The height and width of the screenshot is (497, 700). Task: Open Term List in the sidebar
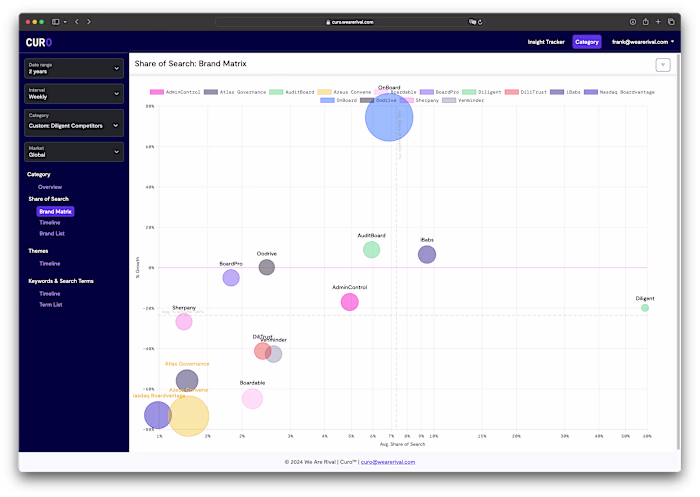click(51, 305)
